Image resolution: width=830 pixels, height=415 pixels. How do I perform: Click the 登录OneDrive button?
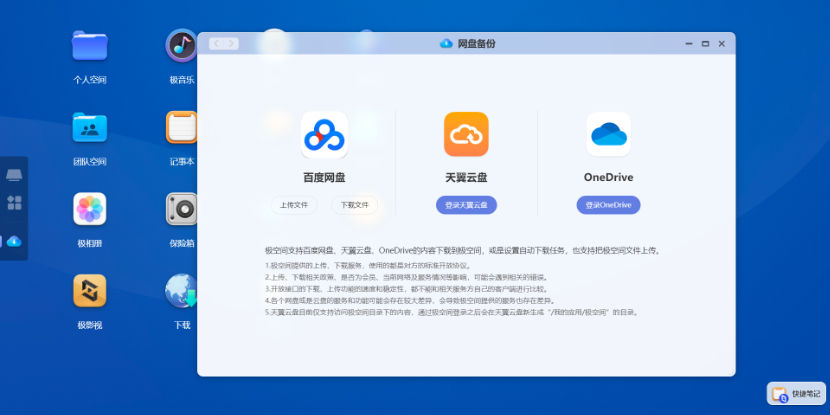tap(608, 205)
